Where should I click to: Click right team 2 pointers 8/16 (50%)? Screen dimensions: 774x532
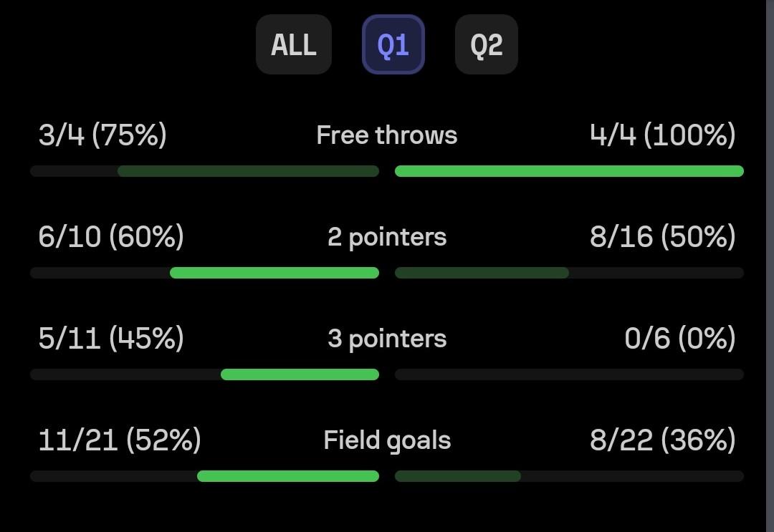point(662,237)
